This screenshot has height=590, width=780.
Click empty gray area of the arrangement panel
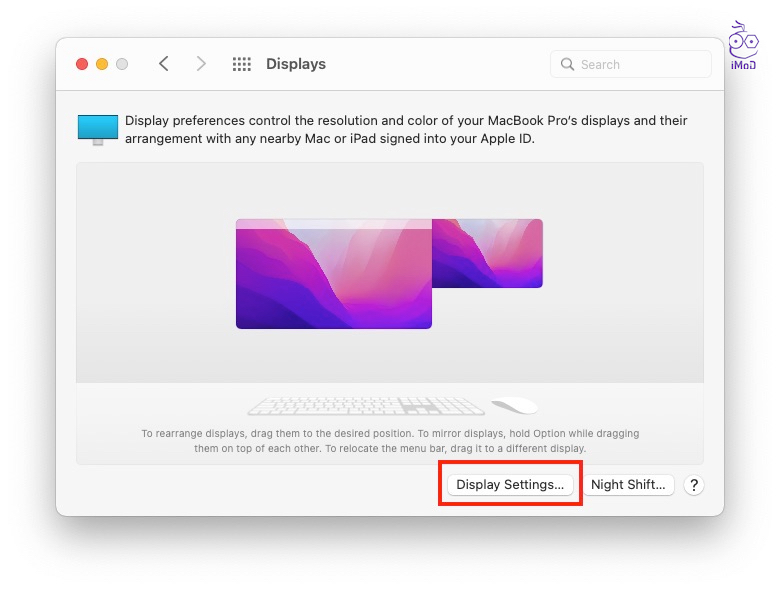coord(620,340)
